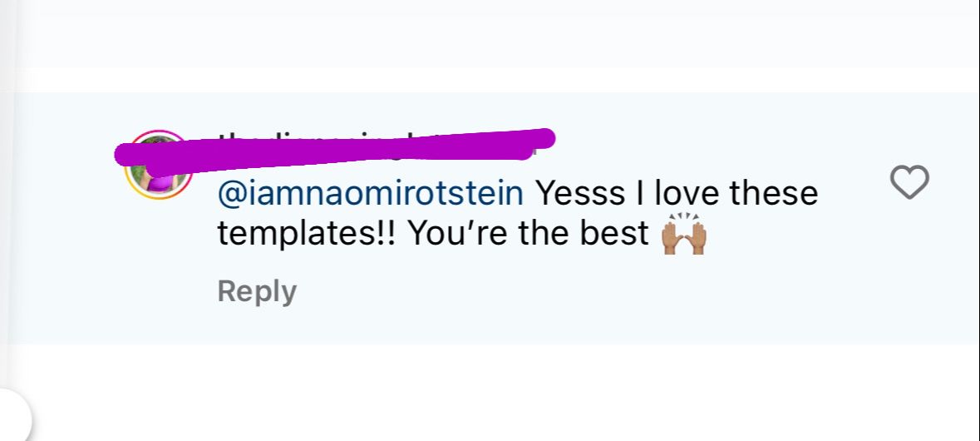Click the word "Yesss" in the comment
Screen dimensions: 980x441
pos(577,194)
